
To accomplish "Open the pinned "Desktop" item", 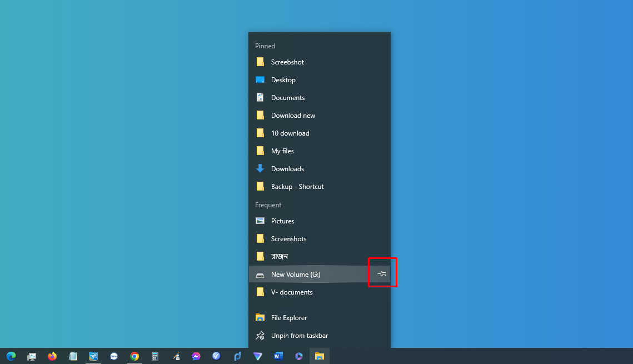I will coord(282,79).
